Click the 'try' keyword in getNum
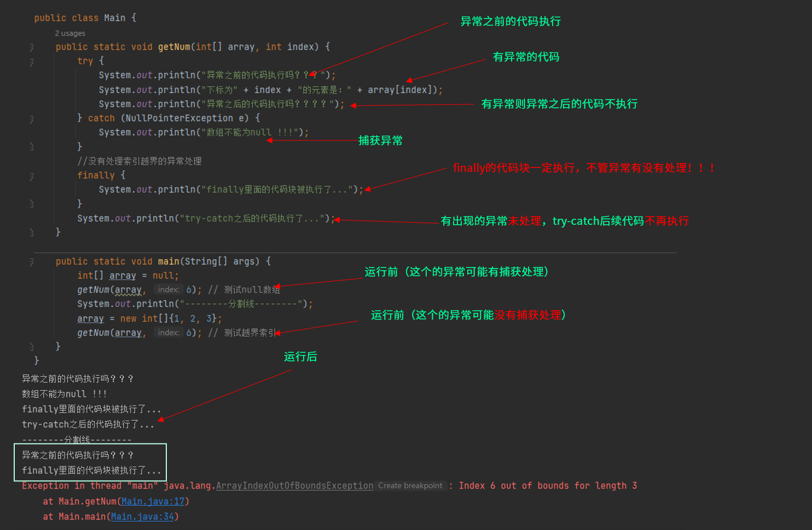The width and height of the screenshot is (812, 530). [x=85, y=61]
